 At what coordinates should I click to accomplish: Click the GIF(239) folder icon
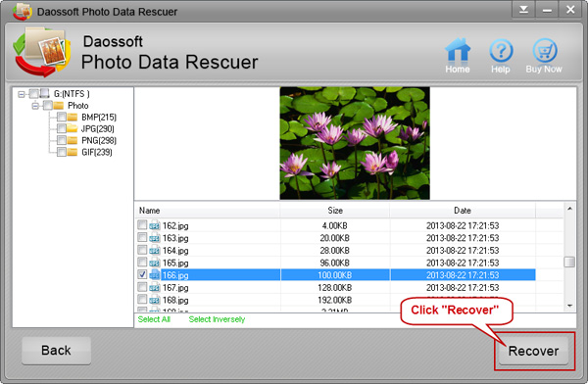[72, 152]
